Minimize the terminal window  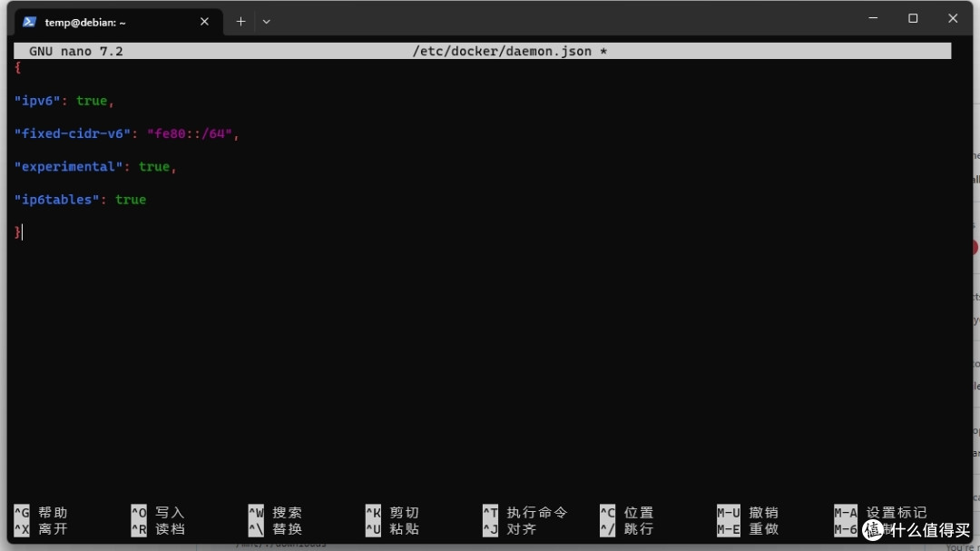(873, 18)
